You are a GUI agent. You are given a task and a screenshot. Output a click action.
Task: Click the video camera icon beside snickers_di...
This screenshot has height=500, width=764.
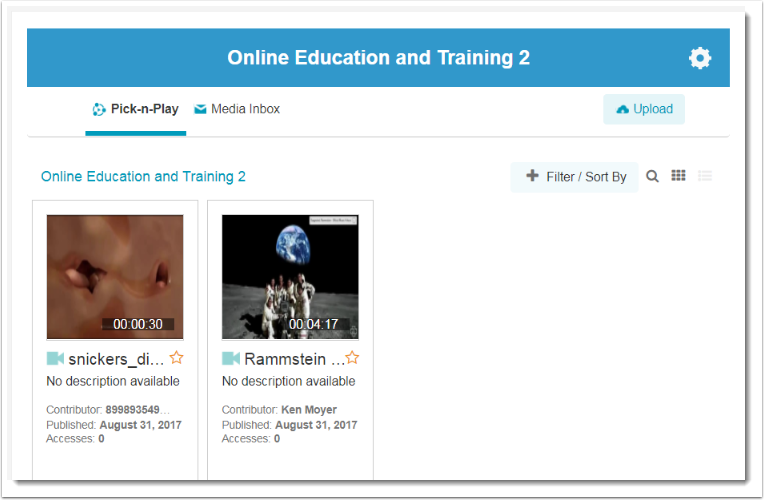tap(55, 359)
